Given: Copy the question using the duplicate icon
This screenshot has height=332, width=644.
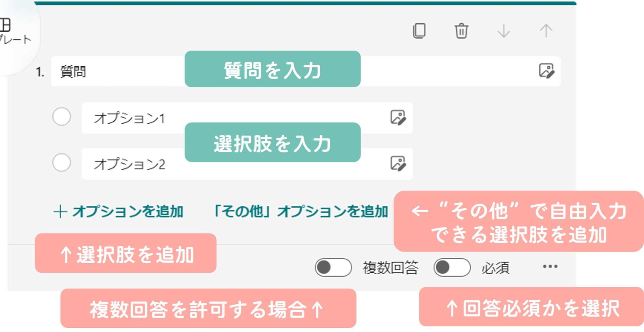Looking at the screenshot, I should (x=419, y=31).
